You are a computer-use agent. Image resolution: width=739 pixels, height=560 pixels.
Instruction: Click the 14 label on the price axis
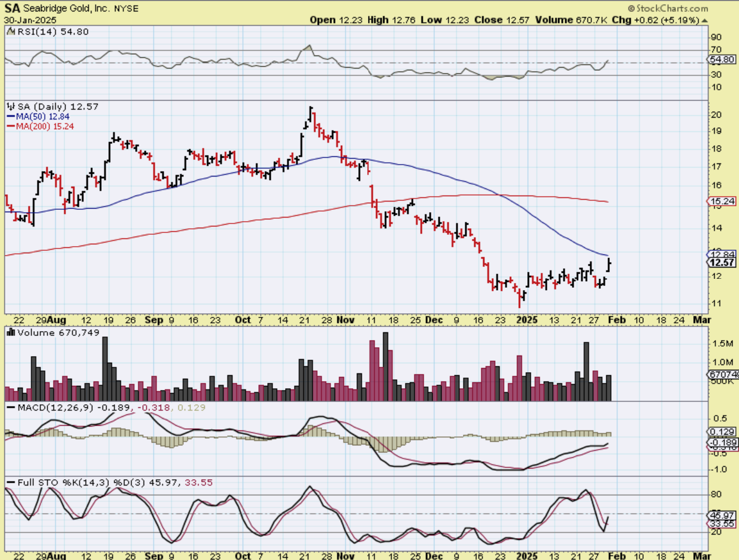click(x=716, y=228)
